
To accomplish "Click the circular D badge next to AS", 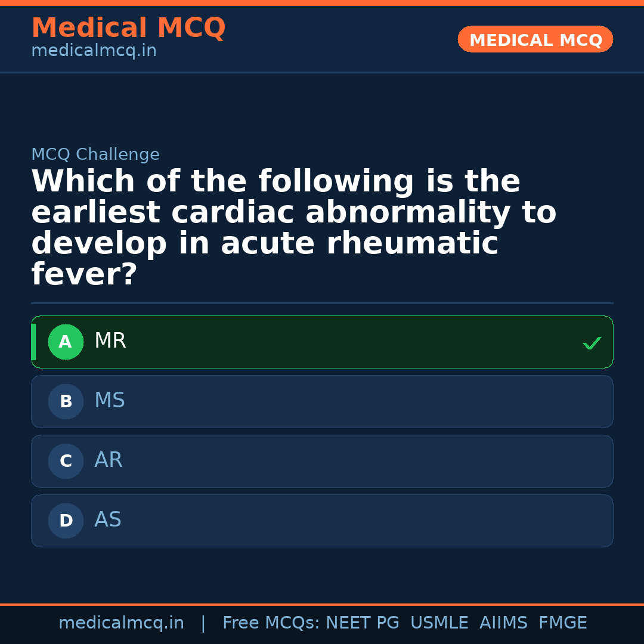I will coord(66,521).
